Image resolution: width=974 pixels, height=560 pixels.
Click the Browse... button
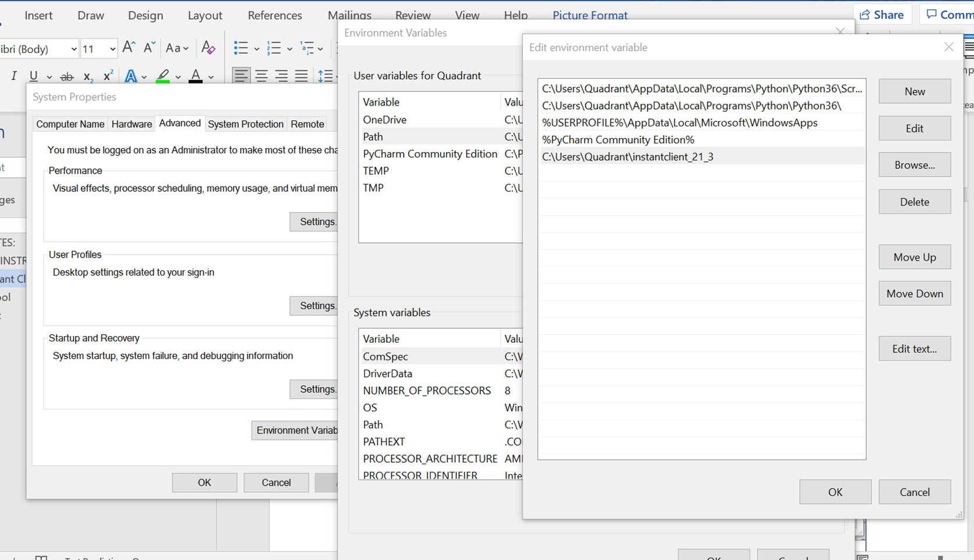tap(914, 165)
